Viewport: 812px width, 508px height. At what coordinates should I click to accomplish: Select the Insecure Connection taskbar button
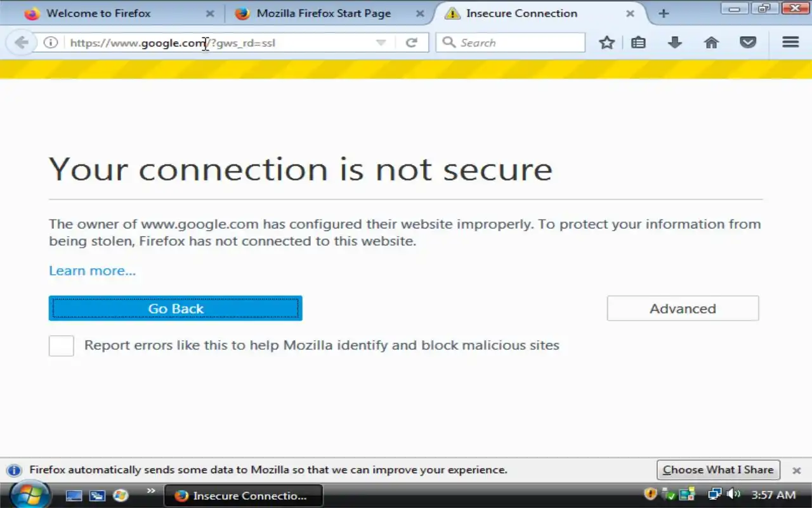click(x=244, y=495)
